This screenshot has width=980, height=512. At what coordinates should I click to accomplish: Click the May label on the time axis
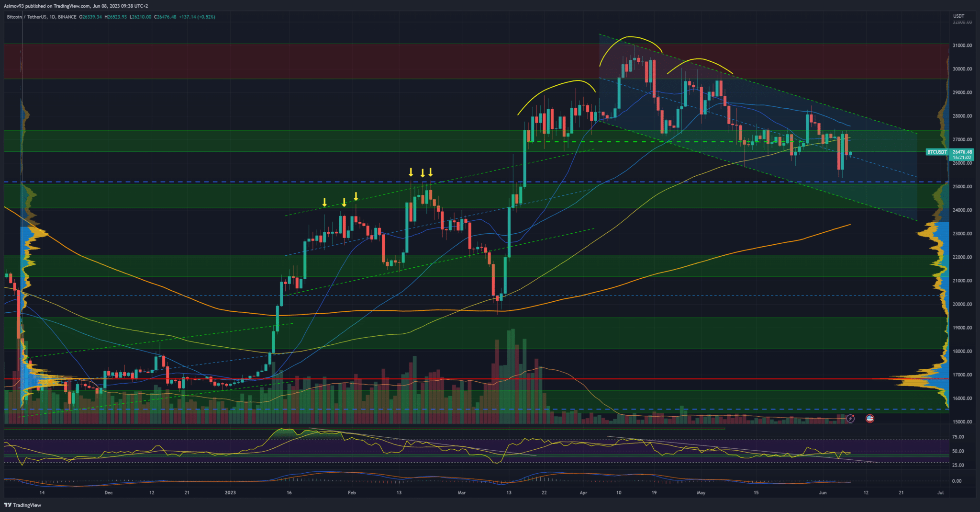tap(701, 493)
